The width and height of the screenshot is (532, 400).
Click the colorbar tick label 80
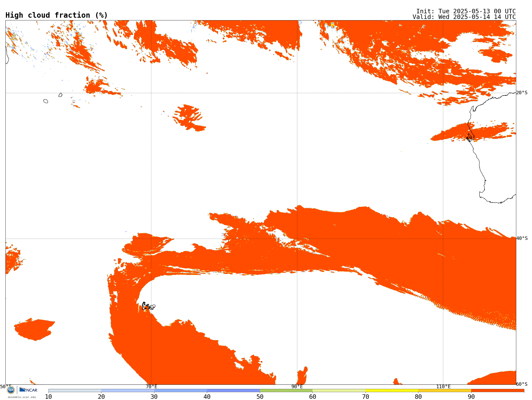click(418, 397)
